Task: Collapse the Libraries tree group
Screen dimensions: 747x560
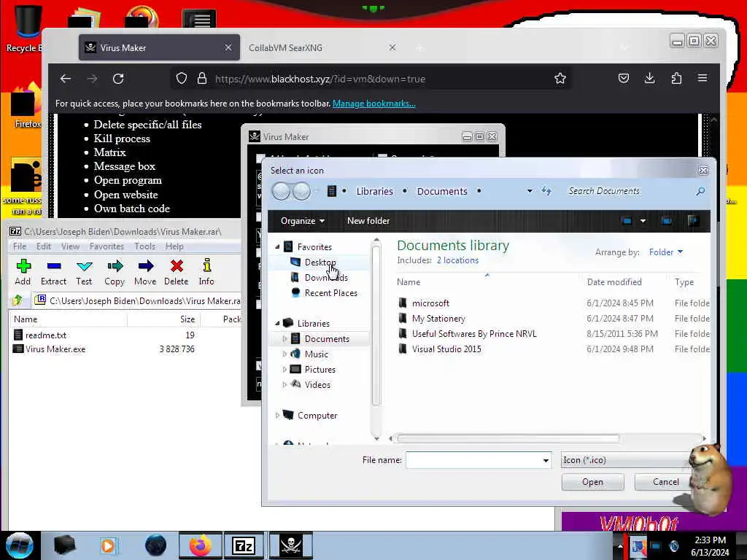Action: pyautogui.click(x=277, y=323)
